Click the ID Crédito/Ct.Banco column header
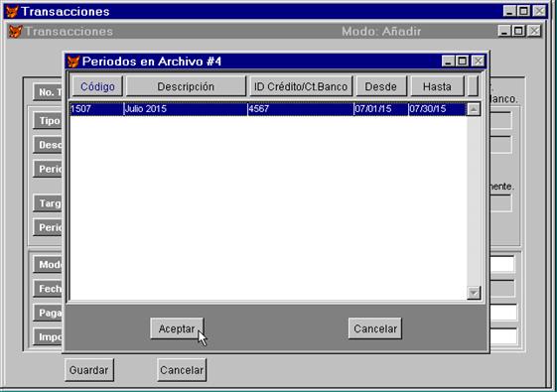Screen dimensions: 557x392 [x=301, y=86]
